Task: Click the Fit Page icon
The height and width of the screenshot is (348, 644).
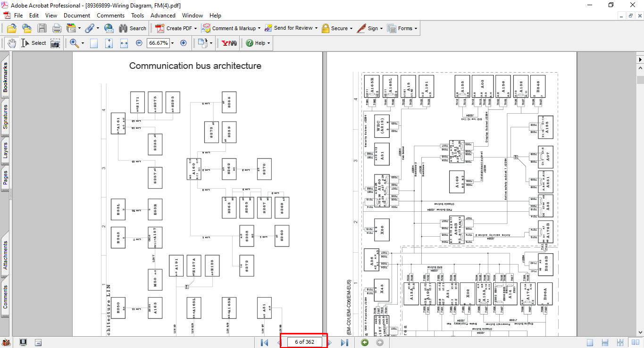Action: click(x=109, y=43)
